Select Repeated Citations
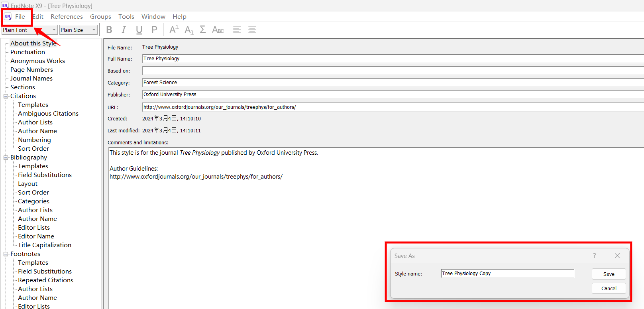Image resolution: width=644 pixels, height=309 pixels. [45, 280]
